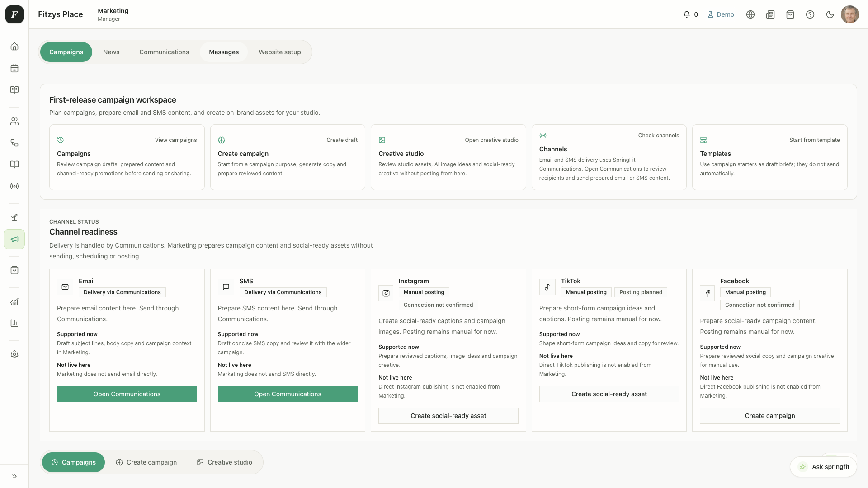Open the newspaper icon in header

[x=770, y=14]
